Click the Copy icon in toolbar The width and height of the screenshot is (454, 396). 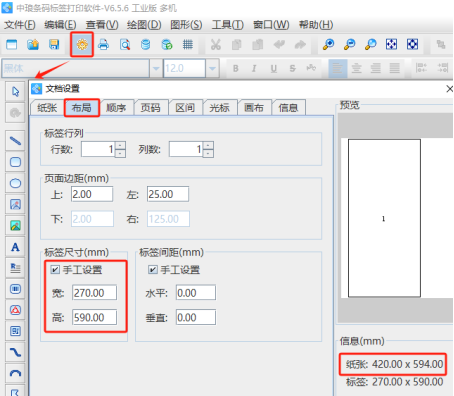[x=237, y=44]
